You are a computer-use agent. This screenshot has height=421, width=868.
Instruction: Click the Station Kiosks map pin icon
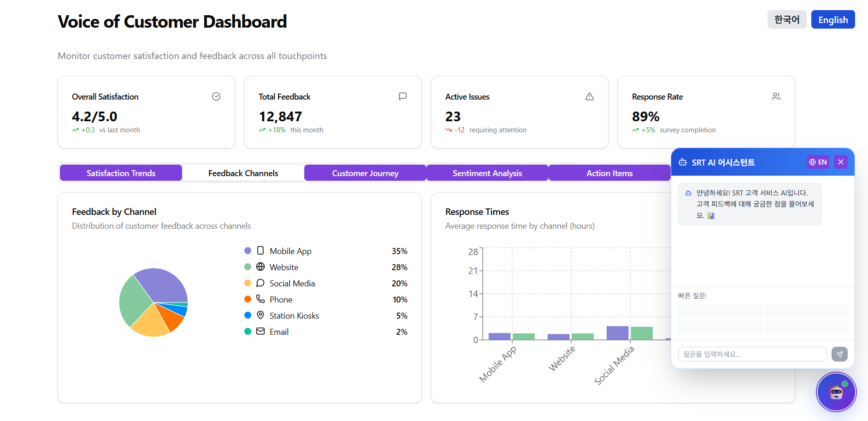(x=260, y=315)
